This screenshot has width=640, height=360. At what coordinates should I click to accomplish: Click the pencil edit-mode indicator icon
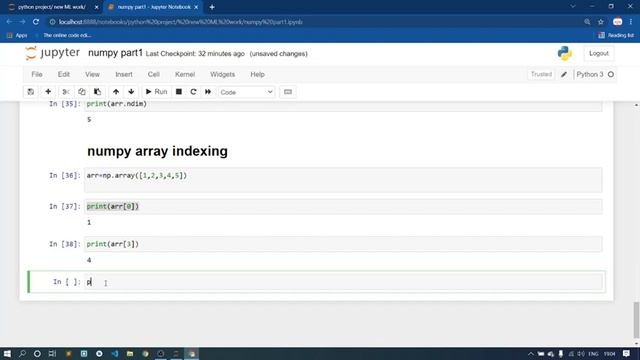pos(564,74)
